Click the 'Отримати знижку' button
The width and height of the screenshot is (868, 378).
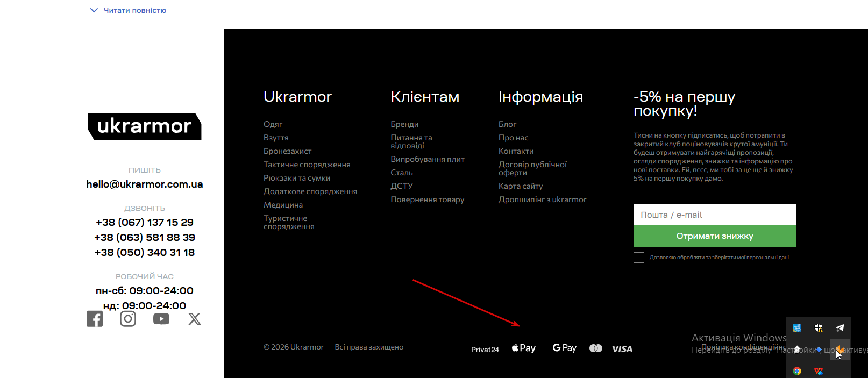click(x=715, y=236)
